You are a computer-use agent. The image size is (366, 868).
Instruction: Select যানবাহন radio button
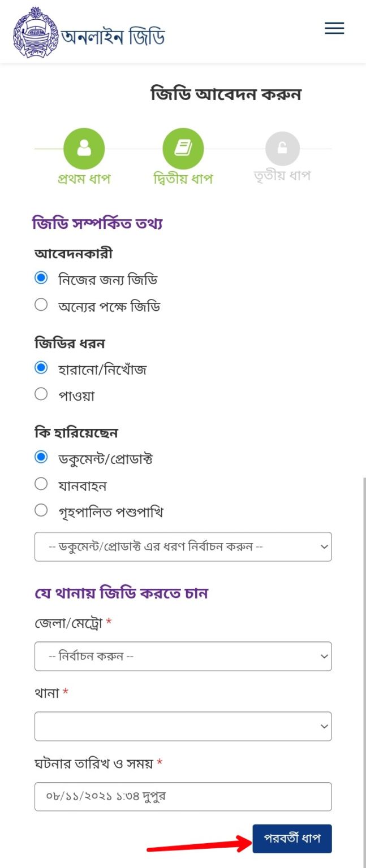coord(41,484)
